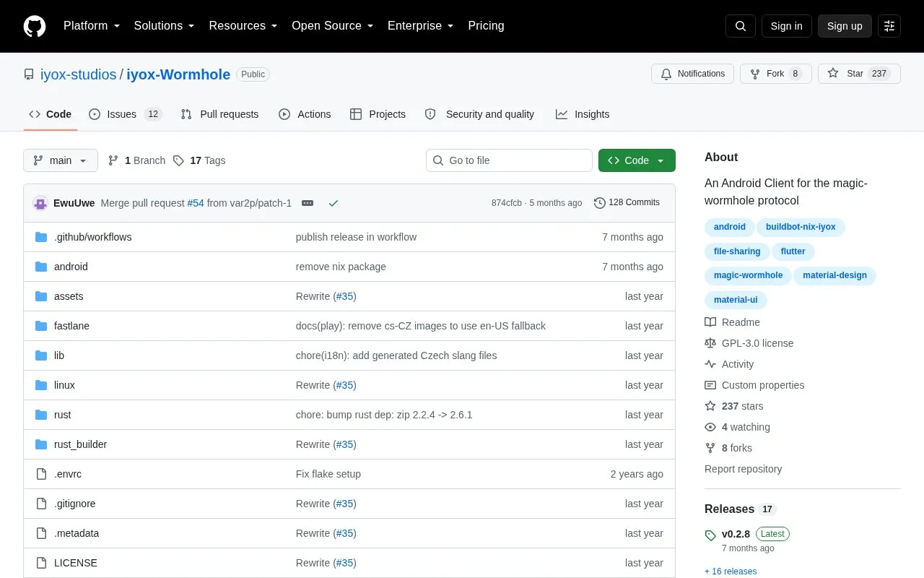Click the EwuUwe avatar image
The height and width of the screenshot is (578, 924).
(40, 203)
